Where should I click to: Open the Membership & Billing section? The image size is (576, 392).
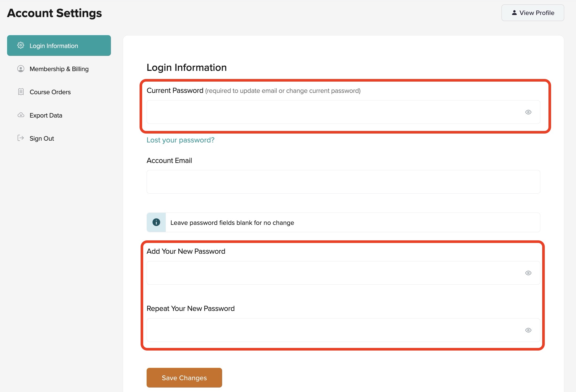point(59,69)
